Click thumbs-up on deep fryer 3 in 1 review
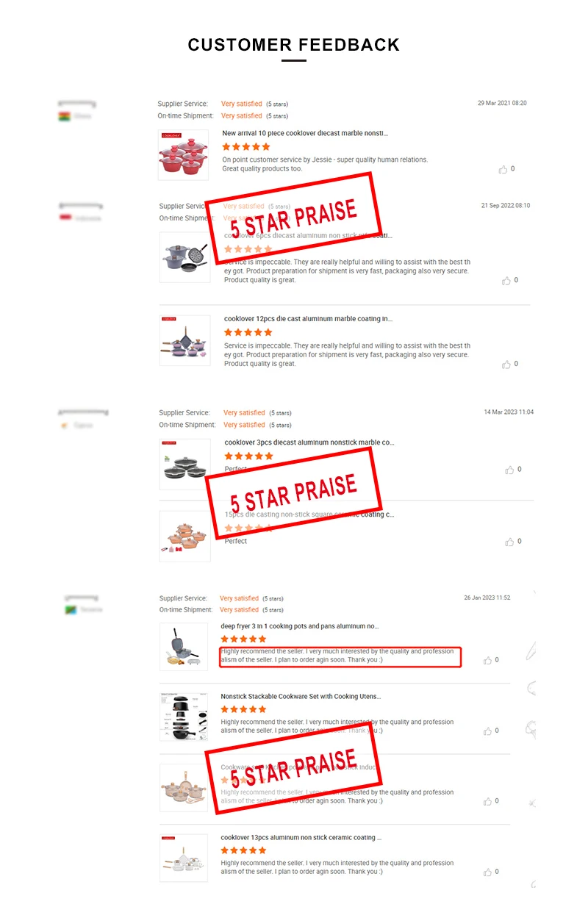This screenshot has height=918, width=588. click(487, 661)
